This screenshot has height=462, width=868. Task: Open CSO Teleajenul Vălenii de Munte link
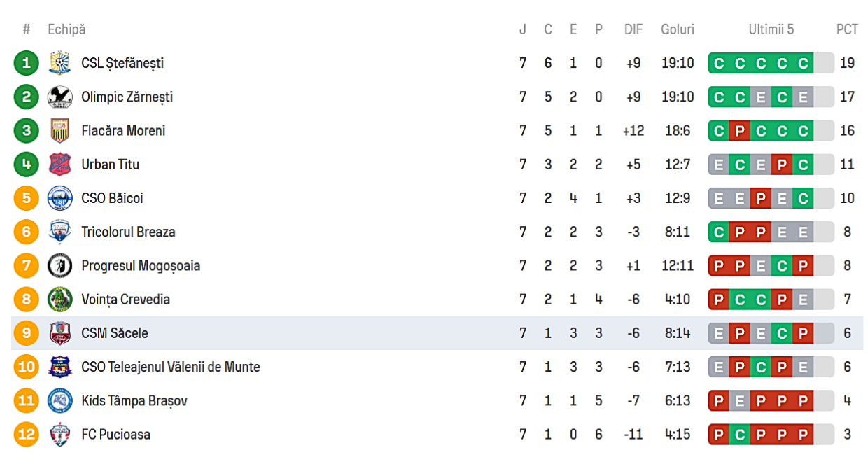tap(170, 367)
